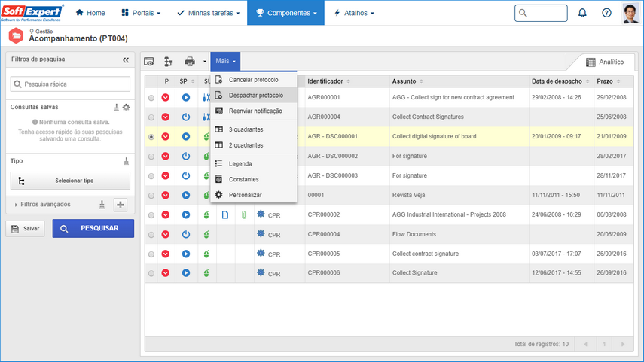Collapse the Filtros de pesquisa panel
This screenshot has height=362, width=644.
pos(126,60)
